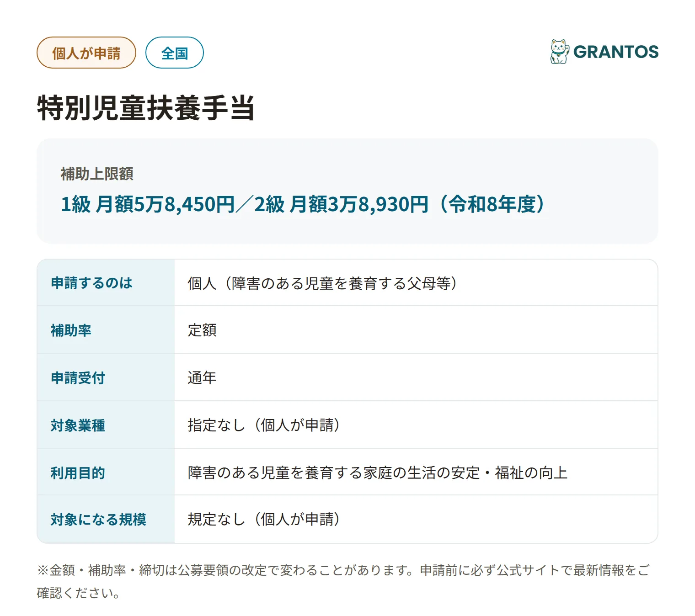Select 個人（障害のある児童を養育する父母等） cell
695x616 pixels.
416,283
